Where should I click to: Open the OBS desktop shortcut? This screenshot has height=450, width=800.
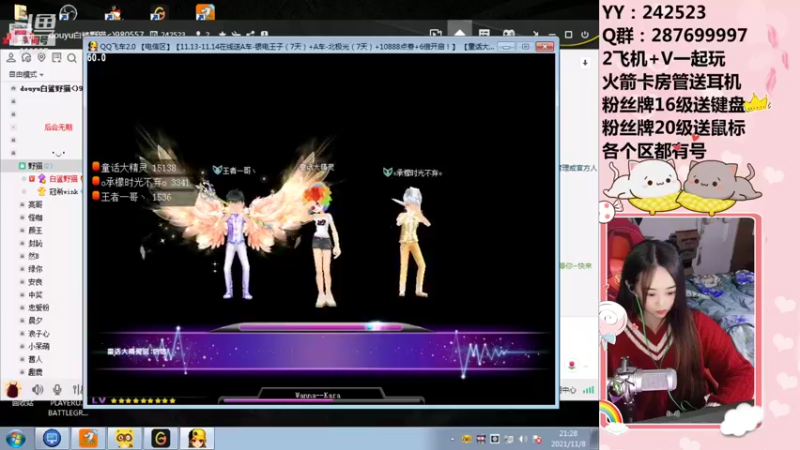(x=68, y=13)
